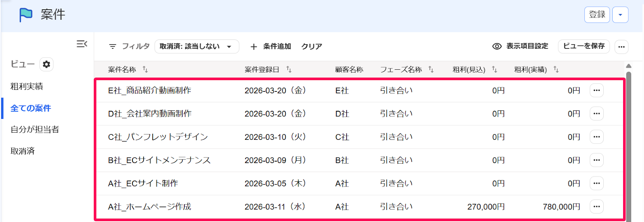
Task: Select the 粗利実績 view
Action: [27, 86]
